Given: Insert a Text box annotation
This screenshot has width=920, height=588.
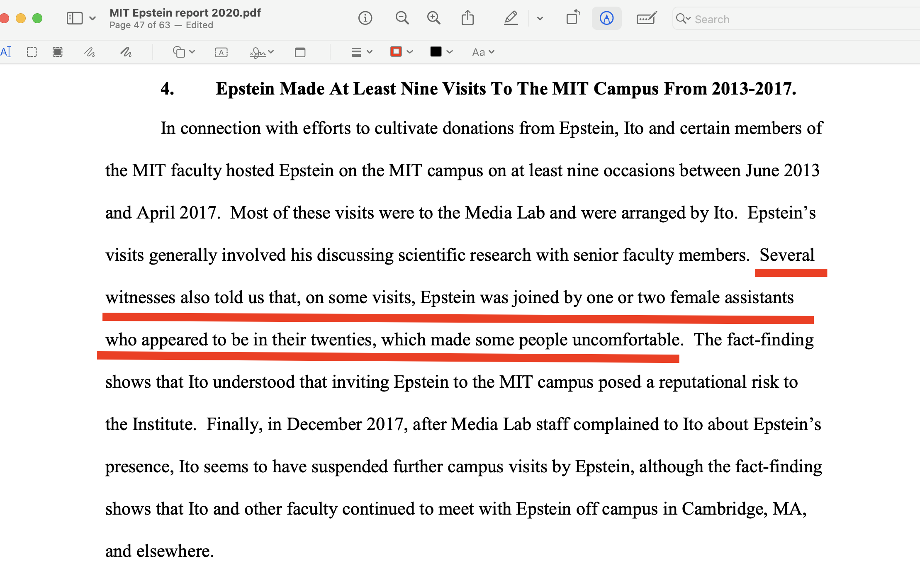Looking at the screenshot, I should tap(221, 52).
